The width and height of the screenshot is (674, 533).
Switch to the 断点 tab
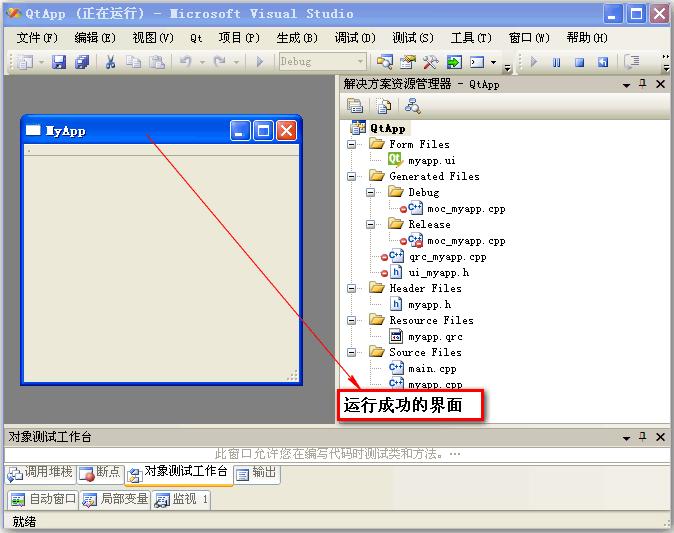100,473
